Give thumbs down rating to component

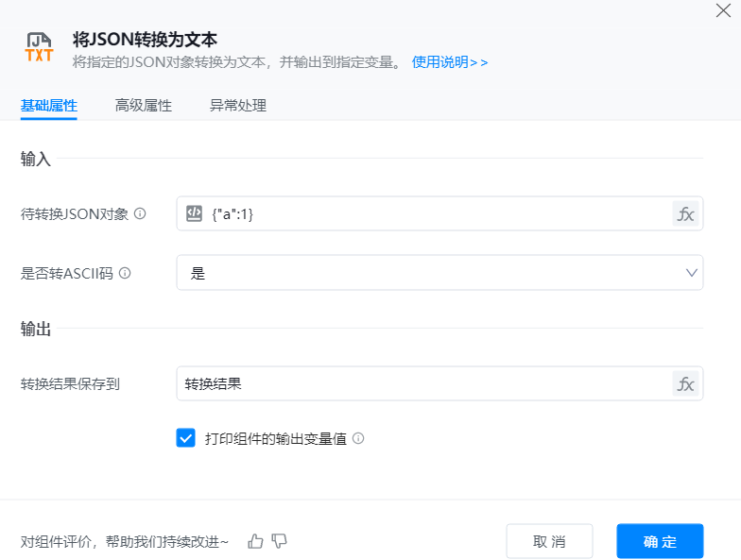coord(279,541)
